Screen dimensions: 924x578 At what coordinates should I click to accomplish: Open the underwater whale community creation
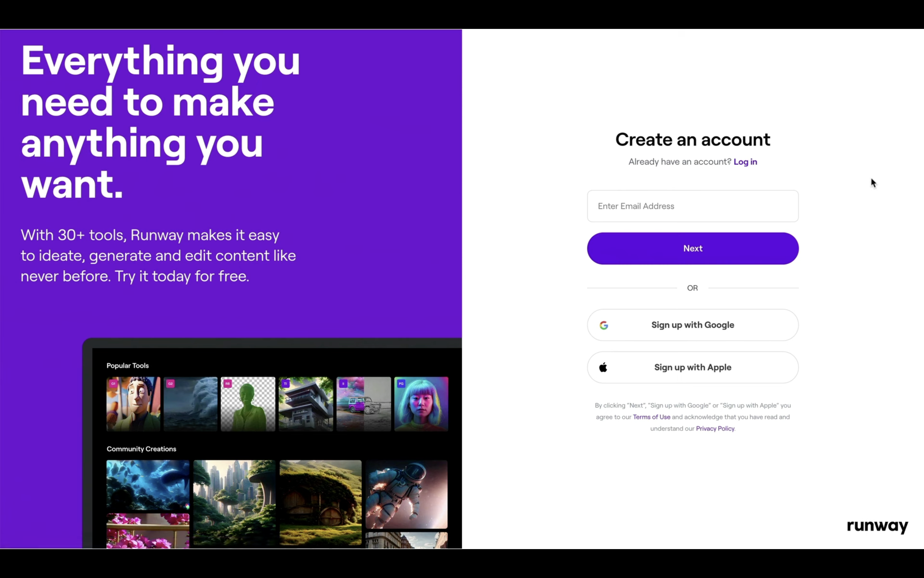click(x=148, y=485)
